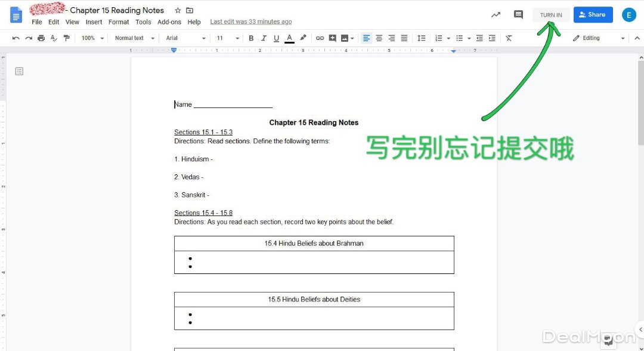The width and height of the screenshot is (644, 351).
Task: Clear formatting on selected text
Action: 509,38
